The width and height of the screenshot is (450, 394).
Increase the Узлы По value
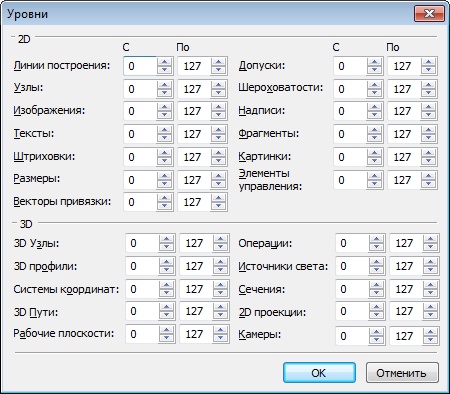point(218,85)
